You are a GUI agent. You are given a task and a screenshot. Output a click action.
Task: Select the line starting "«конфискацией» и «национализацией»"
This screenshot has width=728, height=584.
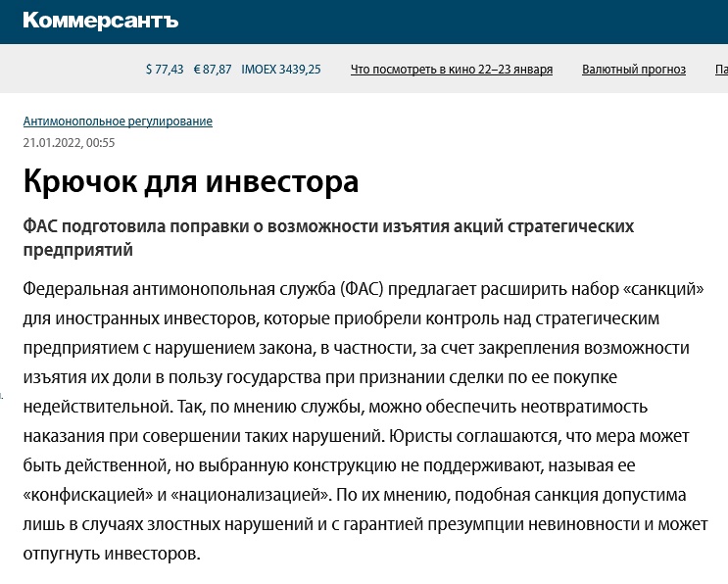pyautogui.click(x=355, y=496)
